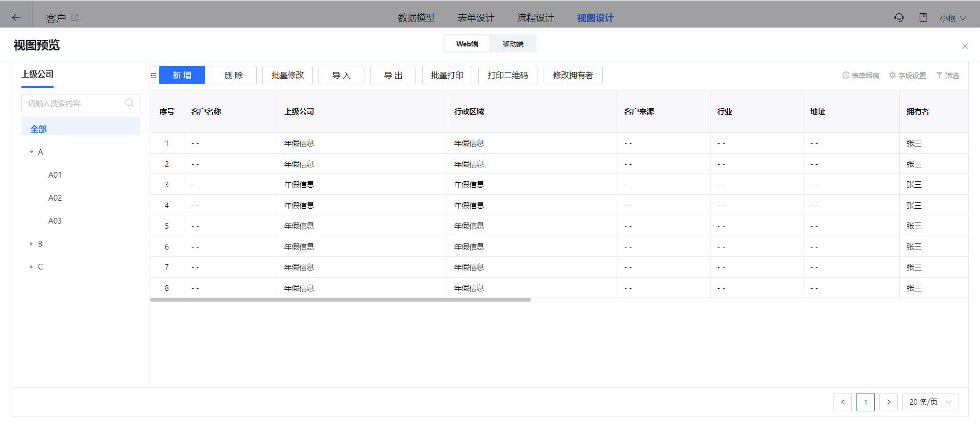The image size is (980, 444).
Task: Close the 视图预览 panel
Action: coord(965,46)
